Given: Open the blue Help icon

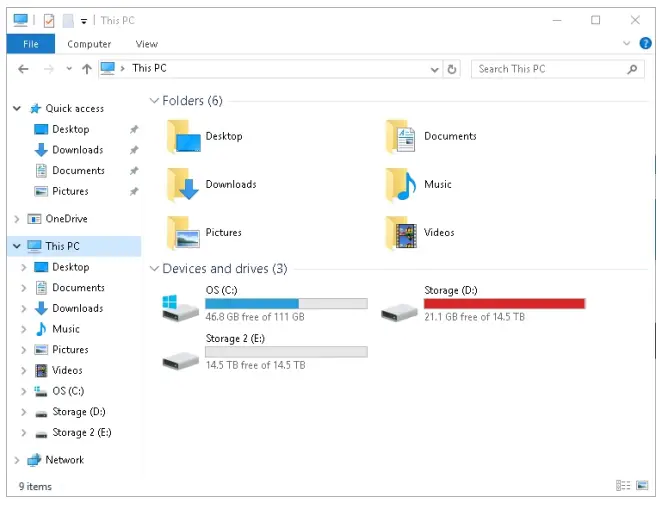Looking at the screenshot, I should [x=645, y=43].
